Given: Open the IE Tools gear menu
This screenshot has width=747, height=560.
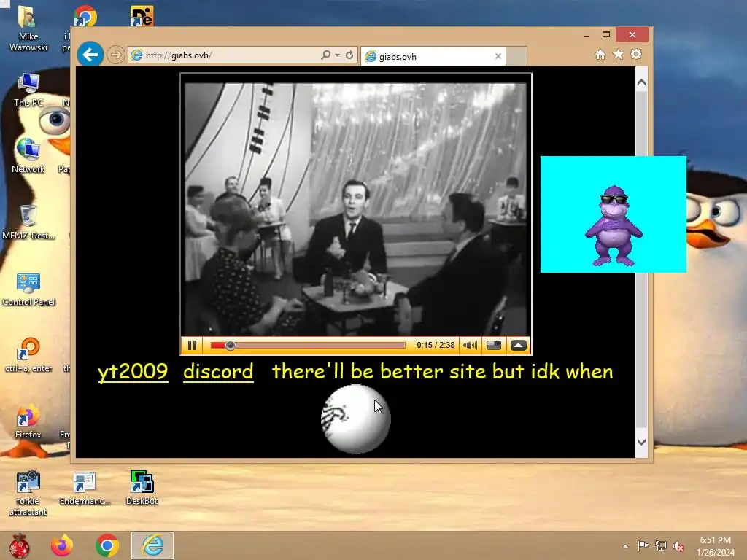Looking at the screenshot, I should [x=636, y=54].
